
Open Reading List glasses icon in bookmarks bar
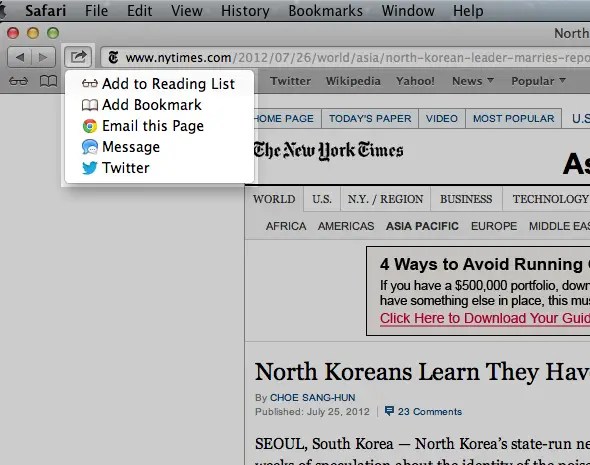pos(18,81)
